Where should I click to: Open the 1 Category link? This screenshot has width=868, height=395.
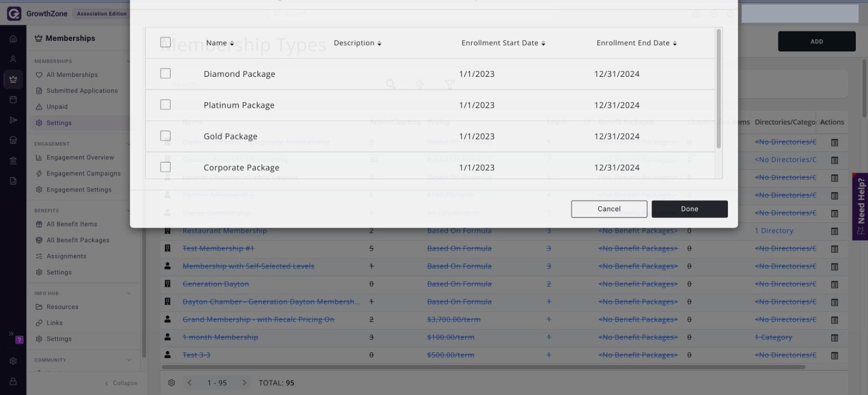point(773,337)
